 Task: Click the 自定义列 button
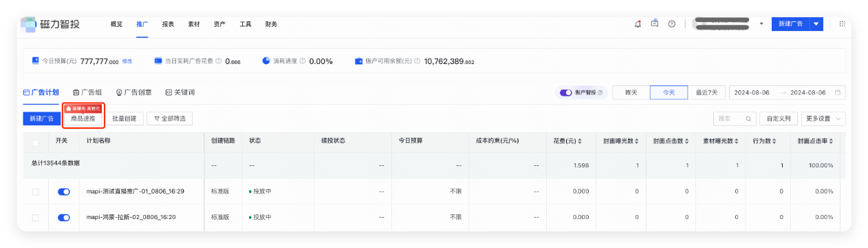point(779,118)
